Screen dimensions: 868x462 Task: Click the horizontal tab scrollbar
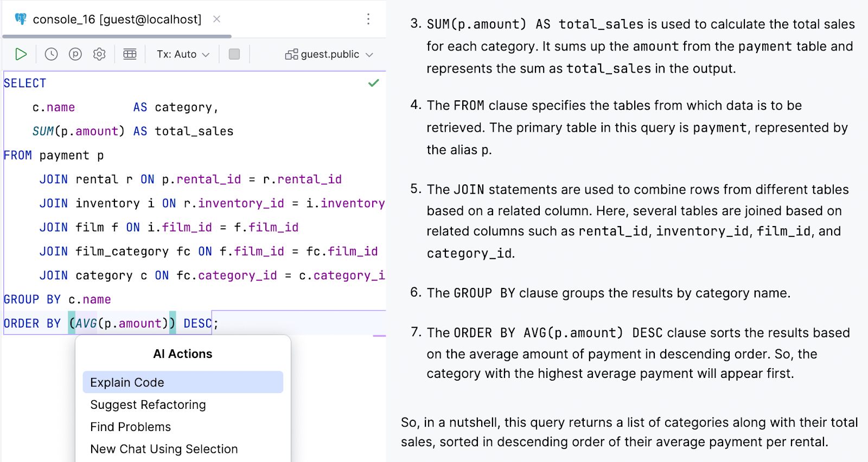click(117, 36)
